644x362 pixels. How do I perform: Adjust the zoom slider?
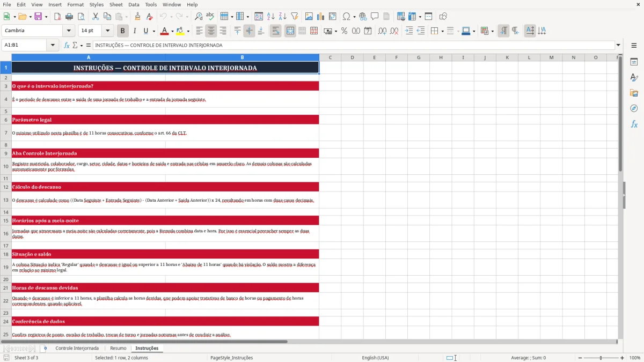[x=601, y=358]
